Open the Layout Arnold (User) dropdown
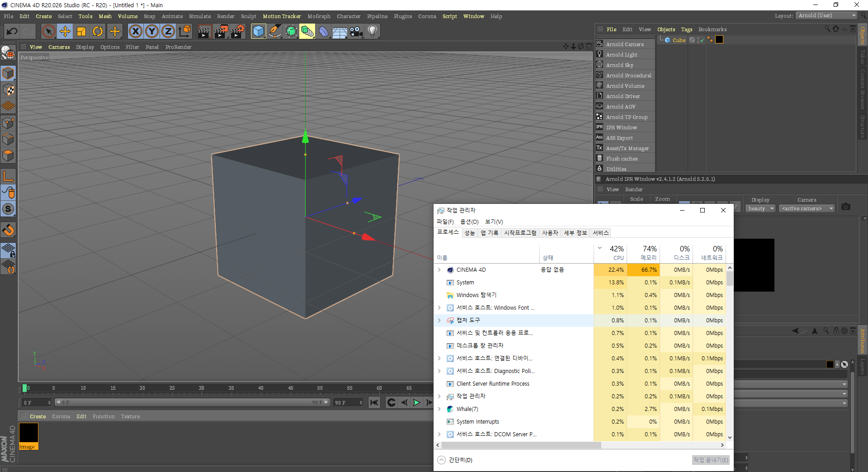The image size is (868, 472). [826, 15]
